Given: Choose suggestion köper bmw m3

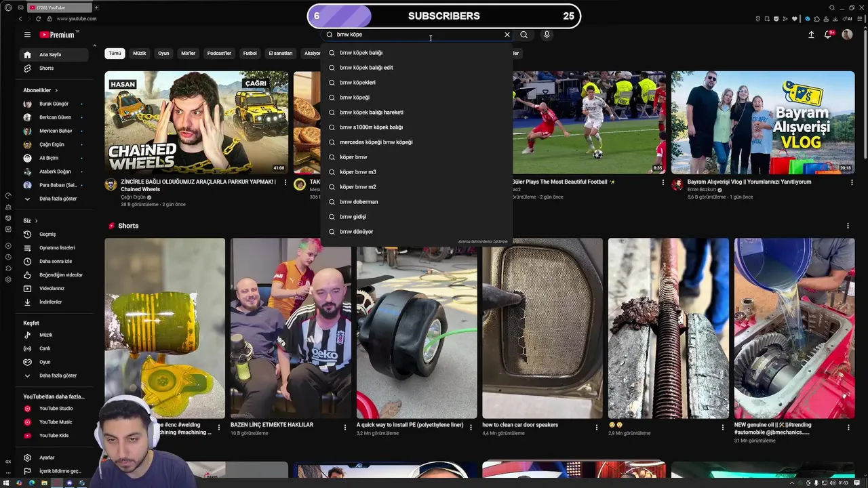Looking at the screenshot, I should point(416,172).
